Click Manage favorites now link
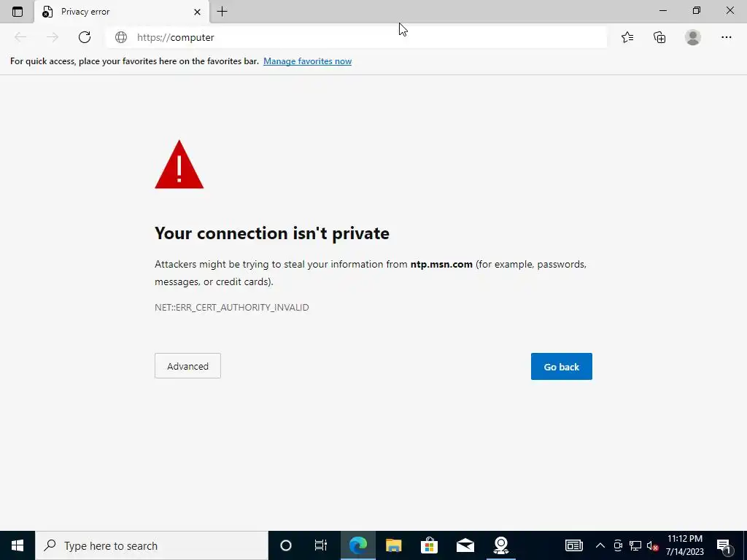The image size is (747, 560). click(307, 61)
